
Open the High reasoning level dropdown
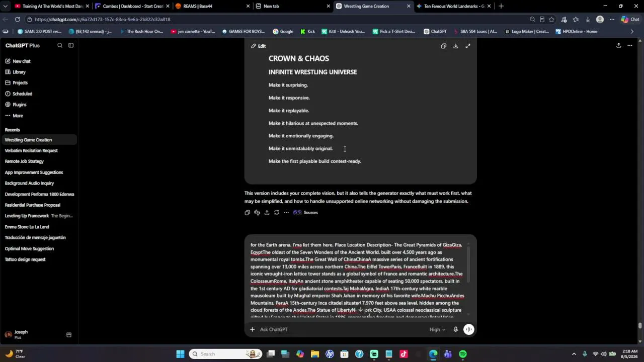click(x=437, y=329)
